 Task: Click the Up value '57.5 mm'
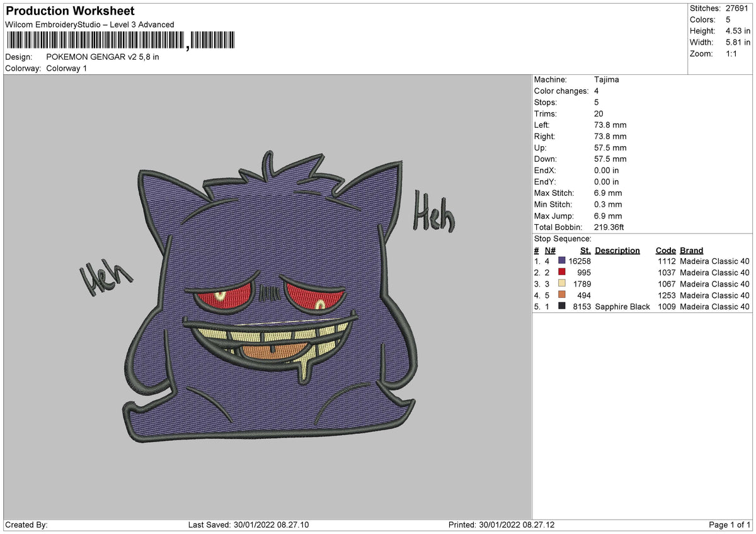point(610,147)
